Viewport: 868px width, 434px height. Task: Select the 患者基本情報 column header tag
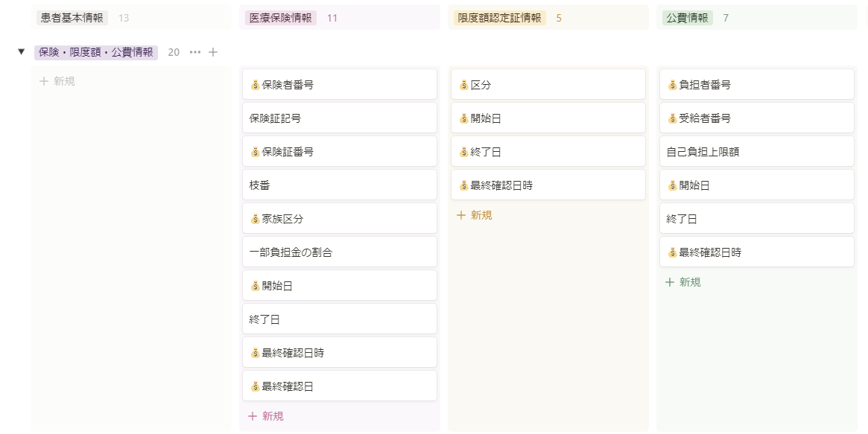(72, 18)
